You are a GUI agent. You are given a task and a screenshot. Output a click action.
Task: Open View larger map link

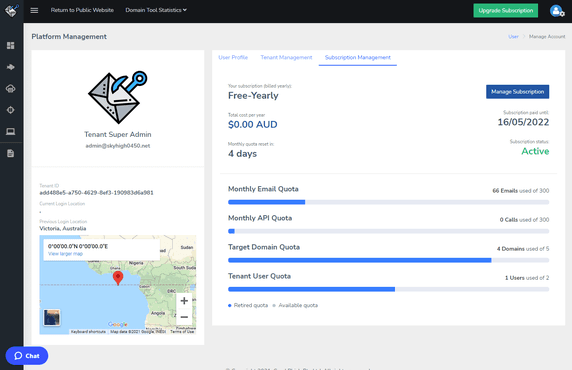click(65, 254)
